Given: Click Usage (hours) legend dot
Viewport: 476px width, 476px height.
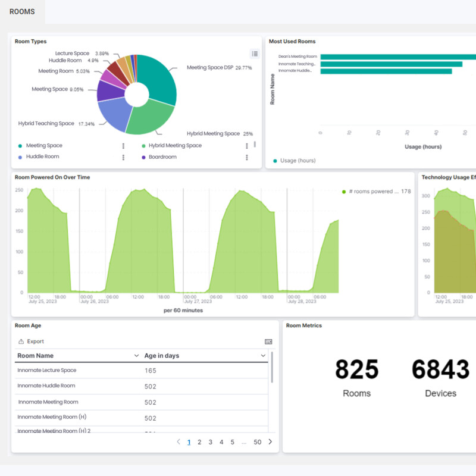Looking at the screenshot, I should coord(275,161).
